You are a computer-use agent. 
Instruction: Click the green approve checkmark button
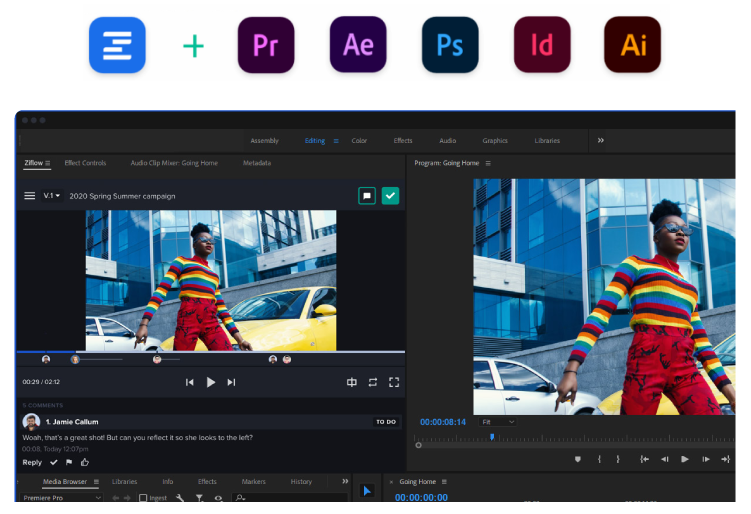[390, 196]
